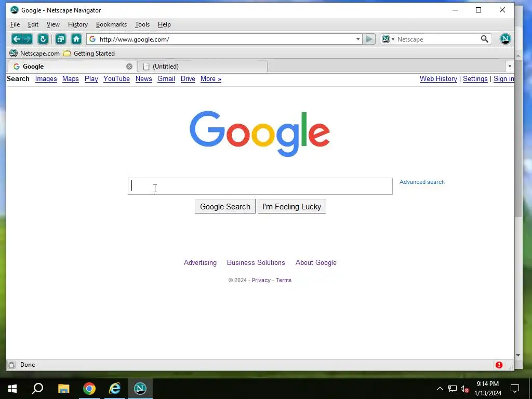The height and width of the screenshot is (399, 532).
Task: Click the page icon in status bar
Action: pyautogui.click(x=11, y=365)
